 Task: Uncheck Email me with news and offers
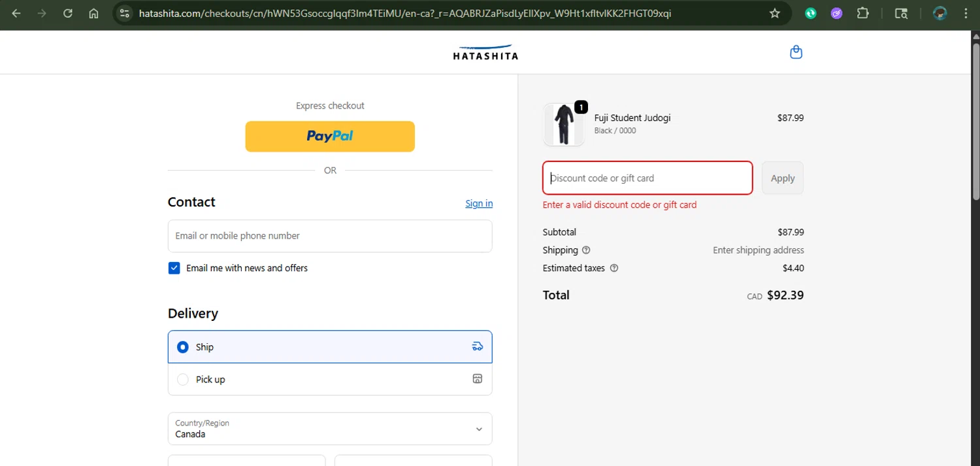[174, 268]
